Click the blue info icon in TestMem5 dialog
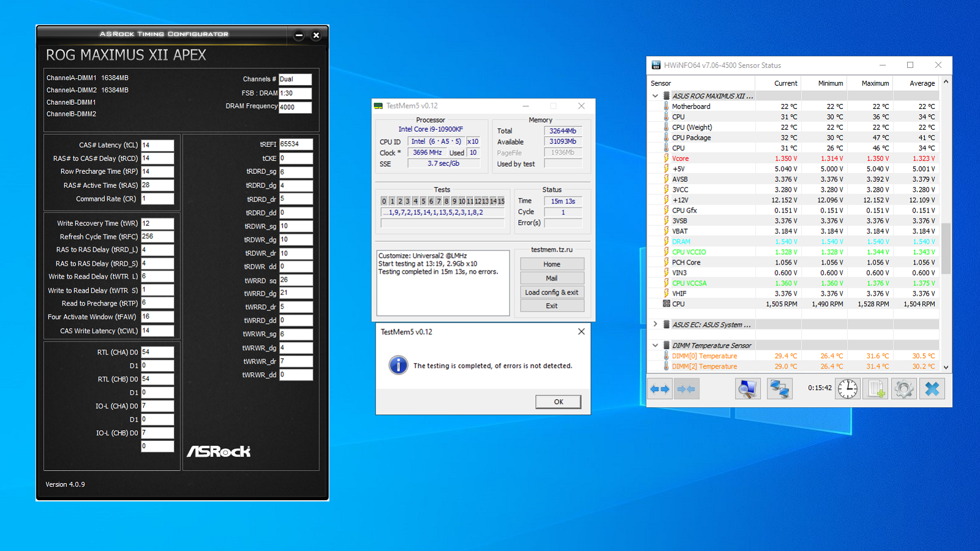This screenshot has width=980, height=551. point(398,365)
